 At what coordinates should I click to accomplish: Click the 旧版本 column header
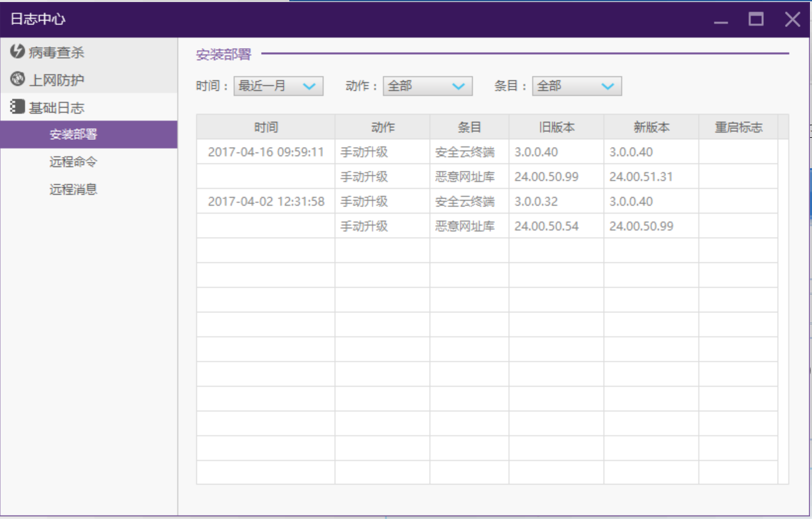(556, 127)
